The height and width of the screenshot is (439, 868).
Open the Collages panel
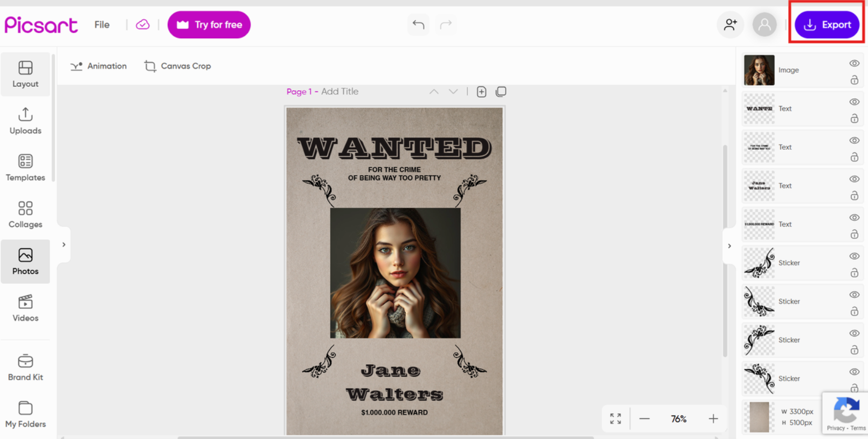(25, 215)
